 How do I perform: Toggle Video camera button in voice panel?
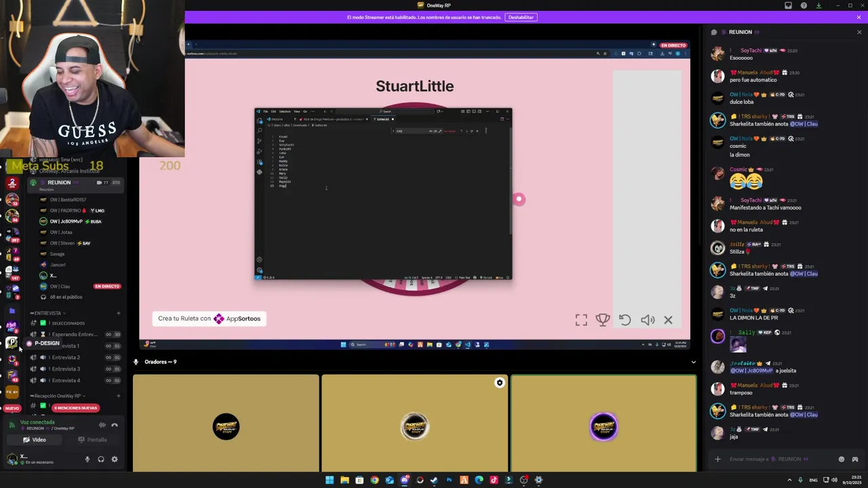35,440
